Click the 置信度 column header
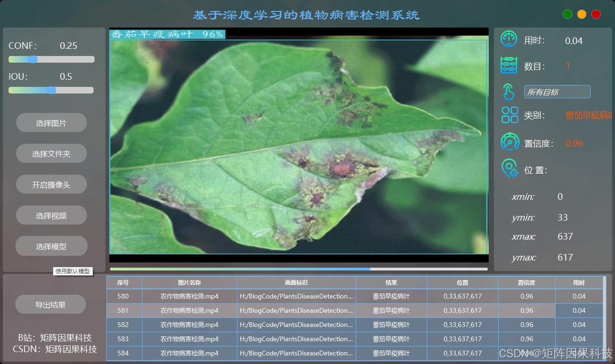This screenshot has height=364, width=615. tap(527, 282)
